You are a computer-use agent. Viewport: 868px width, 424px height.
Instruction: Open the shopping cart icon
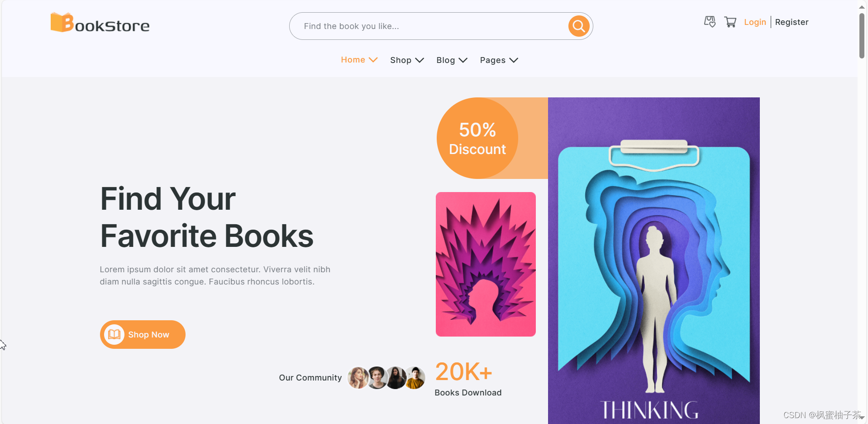730,22
